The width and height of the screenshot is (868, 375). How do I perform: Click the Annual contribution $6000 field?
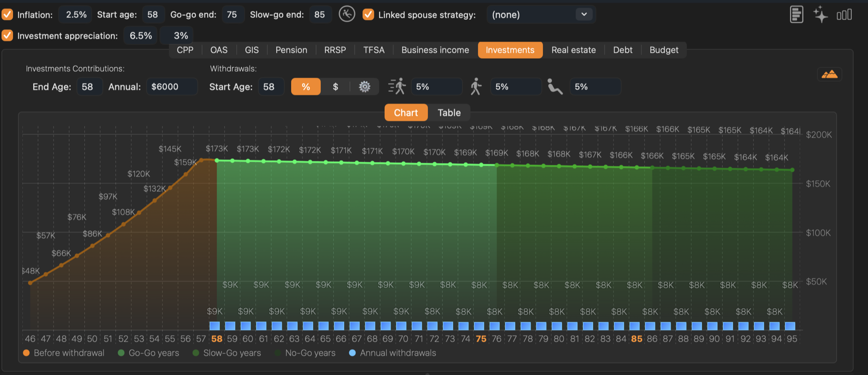pos(172,87)
